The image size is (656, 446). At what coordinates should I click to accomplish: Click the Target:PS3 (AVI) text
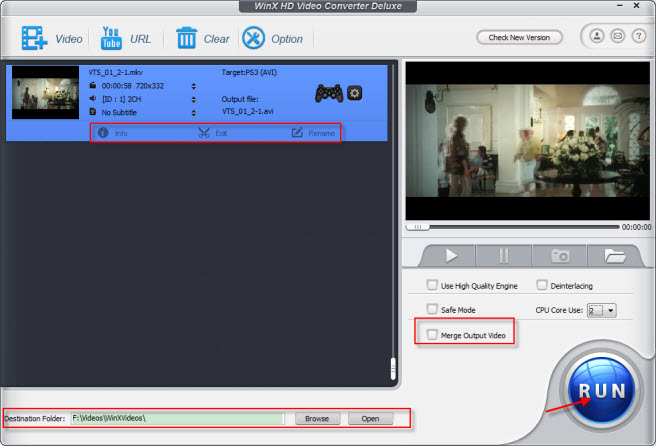point(249,72)
